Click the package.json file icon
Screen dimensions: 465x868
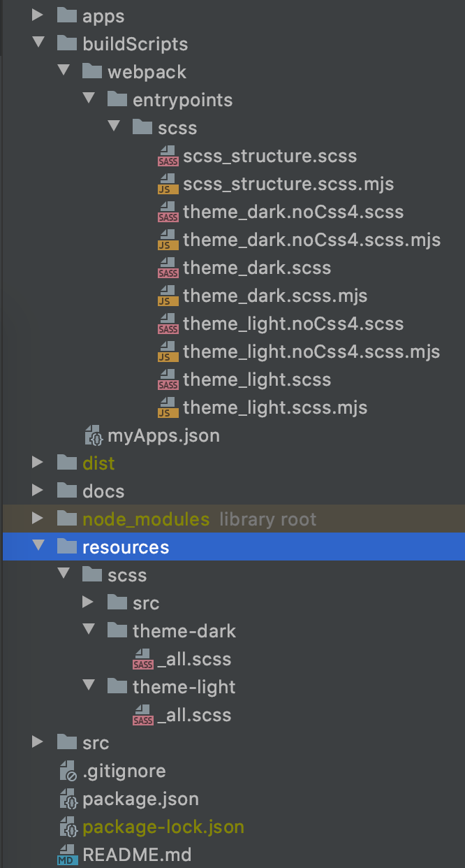(x=68, y=799)
